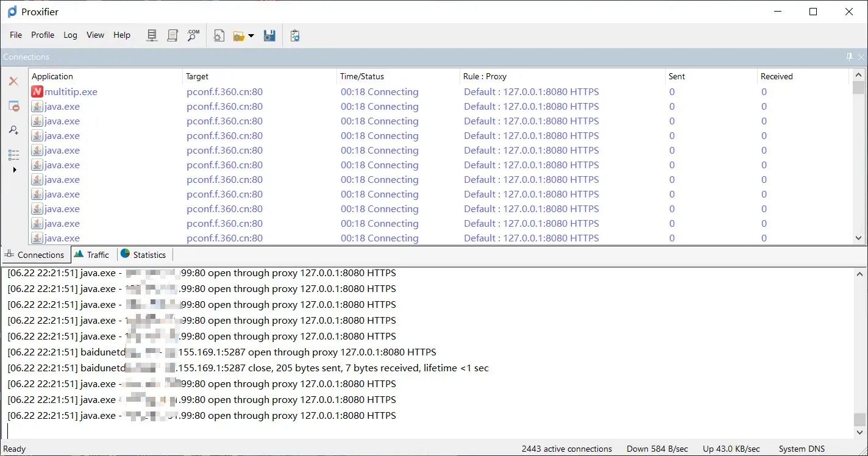Click the list-view sidebar icon
This screenshot has width=868, height=456.
tap(13, 155)
